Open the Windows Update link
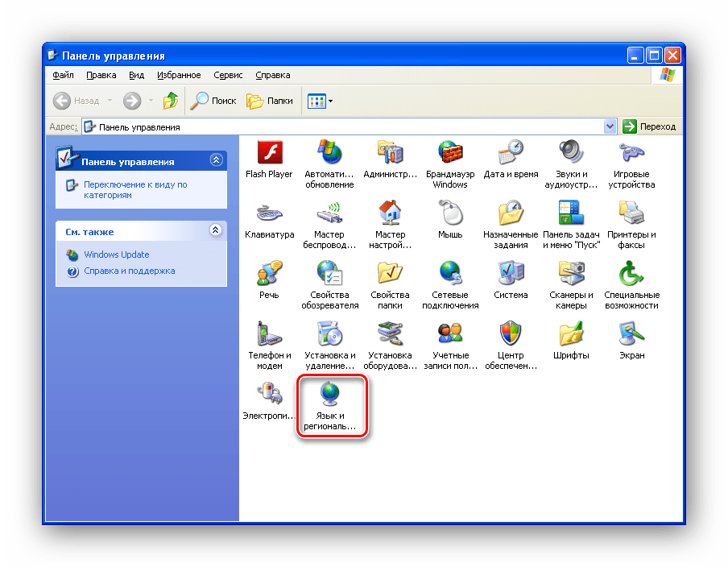The height and width of the screenshot is (567, 728). click(116, 255)
